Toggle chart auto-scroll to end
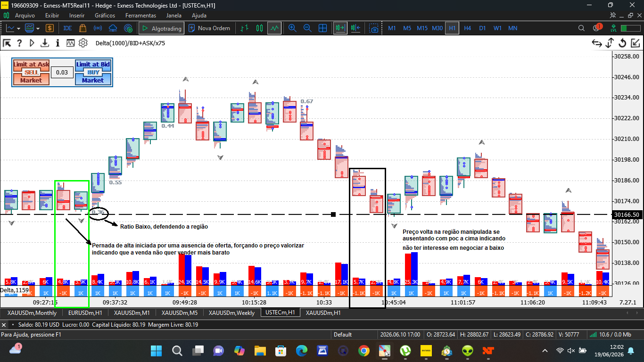The image size is (644, 362). click(x=340, y=28)
